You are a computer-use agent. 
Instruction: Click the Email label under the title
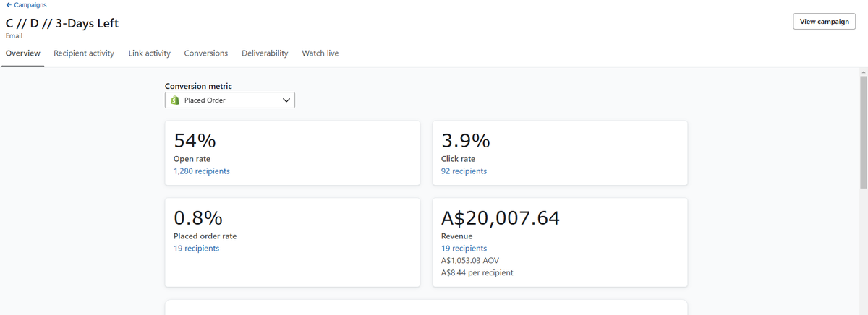click(x=14, y=35)
